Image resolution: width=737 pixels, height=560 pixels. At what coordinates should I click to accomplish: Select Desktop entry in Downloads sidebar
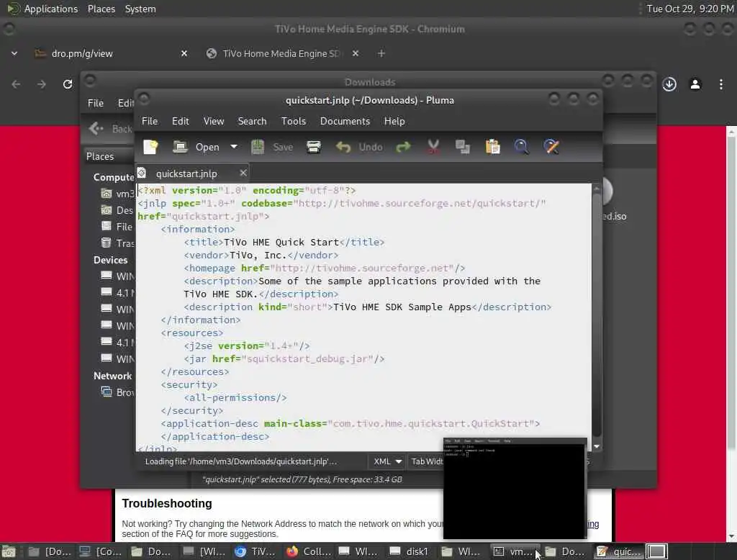[x=117, y=210]
